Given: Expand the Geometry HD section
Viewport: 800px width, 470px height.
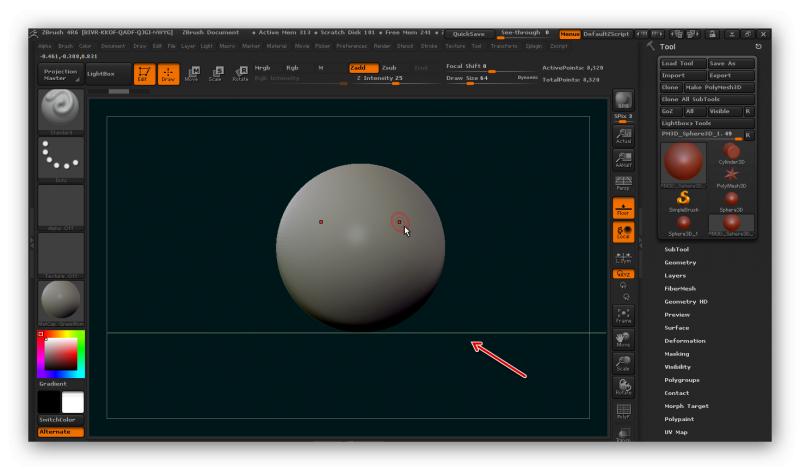Looking at the screenshot, I should pos(686,302).
